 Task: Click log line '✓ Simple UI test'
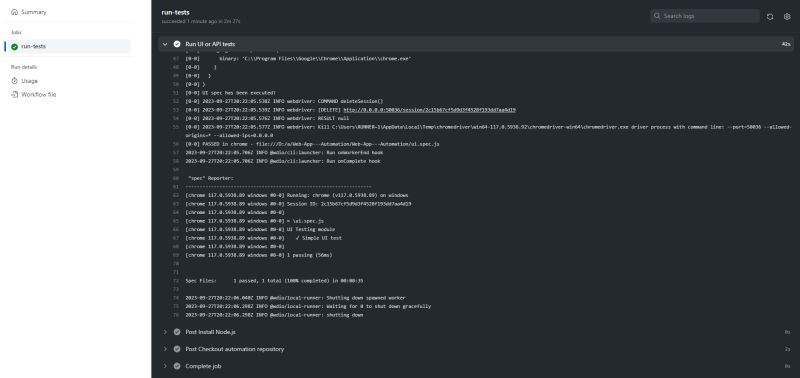tap(263, 238)
